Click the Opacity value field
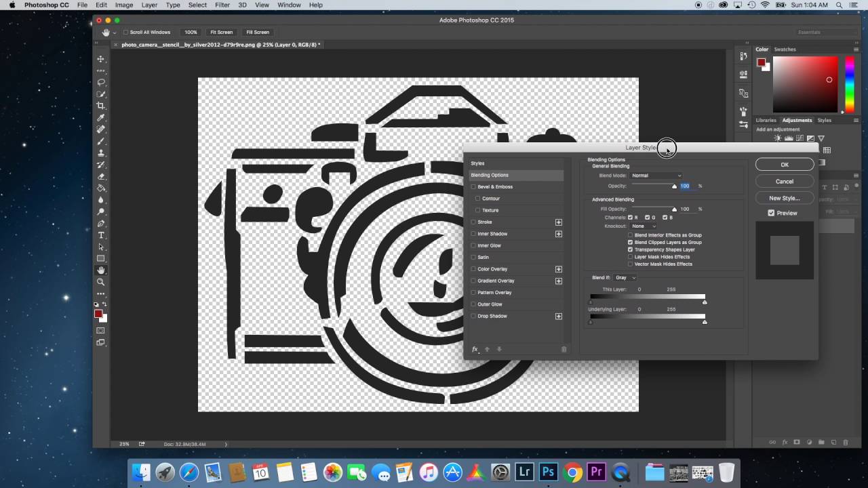 click(x=688, y=186)
